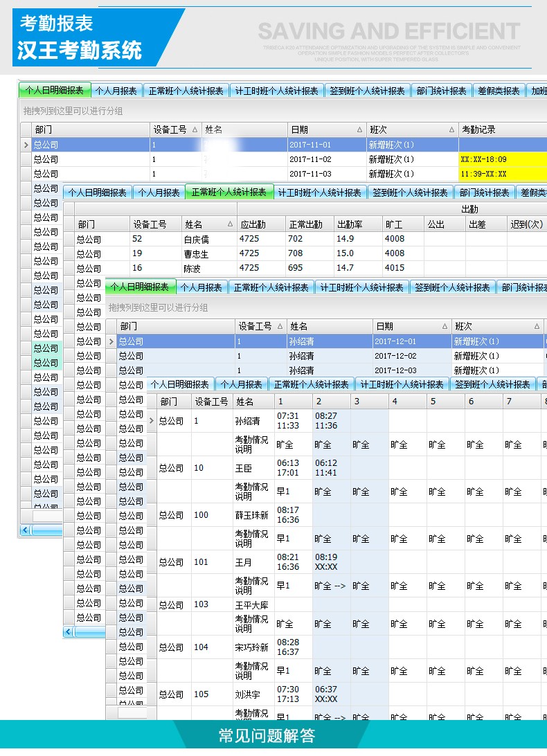Click the 旷工 column header
Screen dimensions: 547x756
[x=403, y=224]
